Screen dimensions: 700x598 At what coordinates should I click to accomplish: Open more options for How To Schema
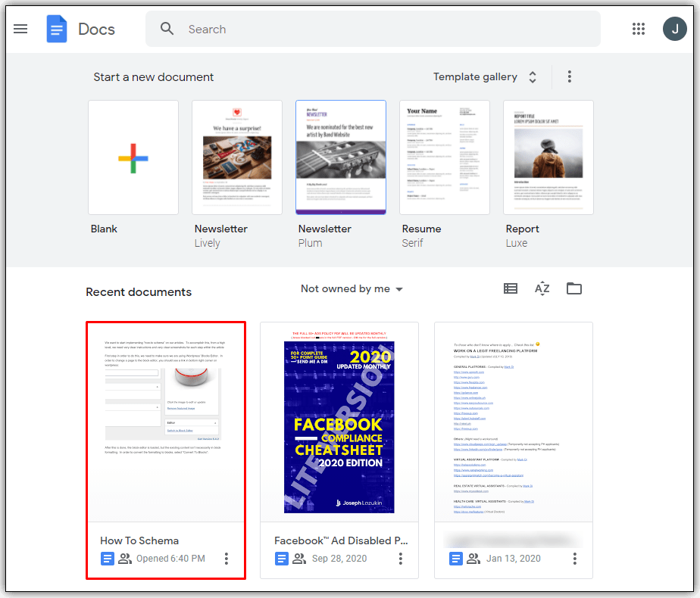(227, 559)
